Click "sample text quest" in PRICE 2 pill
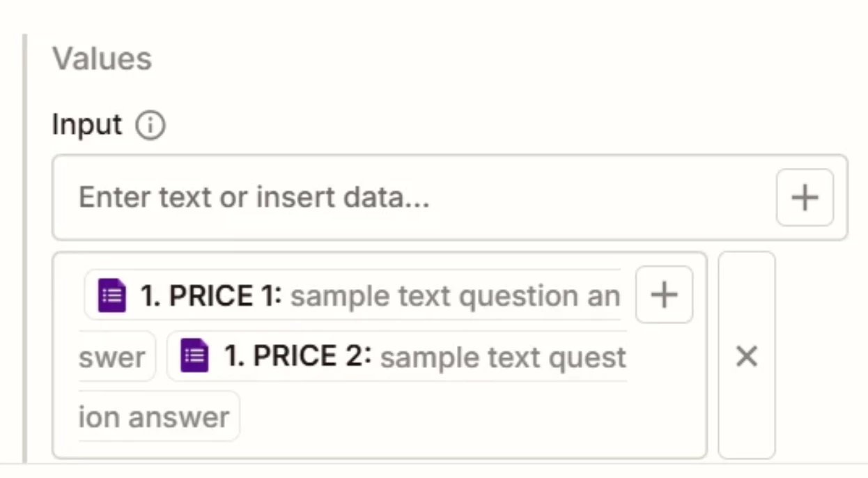This screenshot has width=868, height=478. pos(502,357)
